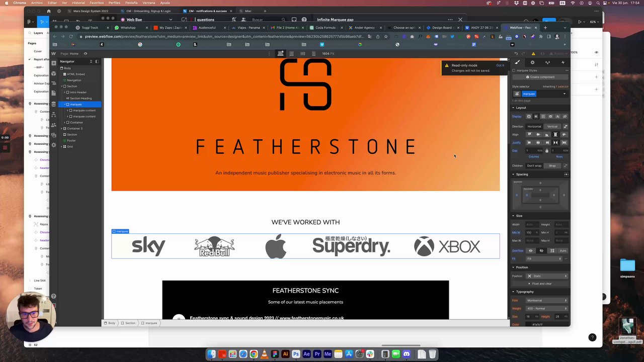Set display to None
The image size is (644, 362).
point(565,116)
